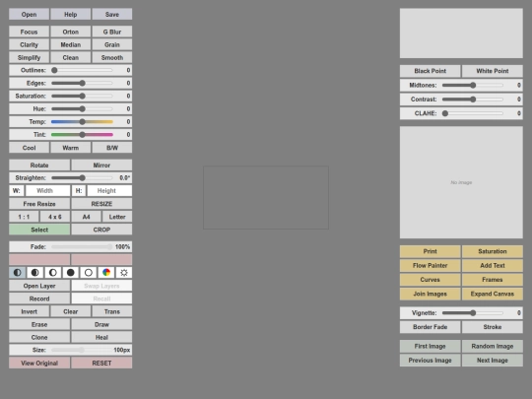Click the Temp slider track
Image resolution: width=532 pixels, height=399 pixels.
(82, 122)
